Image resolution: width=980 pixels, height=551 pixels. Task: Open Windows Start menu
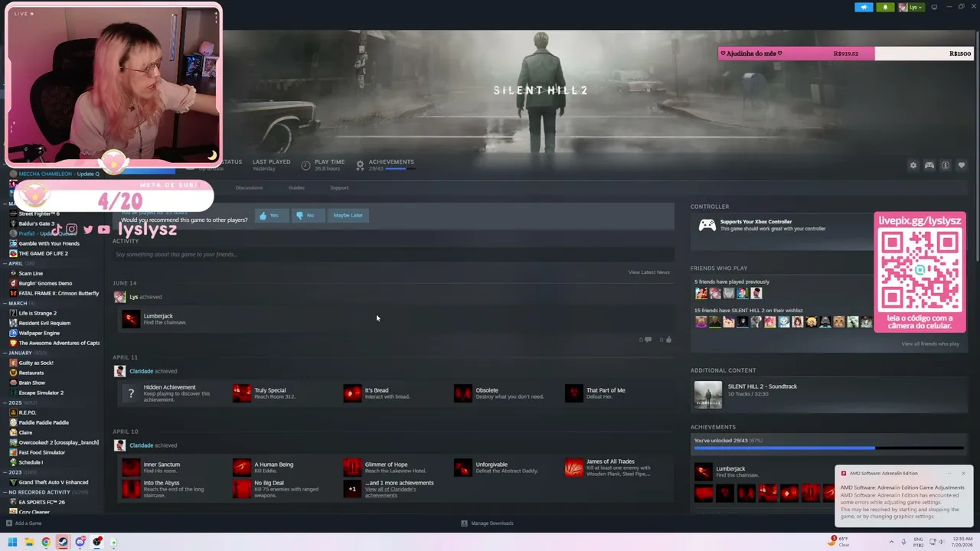click(x=12, y=543)
